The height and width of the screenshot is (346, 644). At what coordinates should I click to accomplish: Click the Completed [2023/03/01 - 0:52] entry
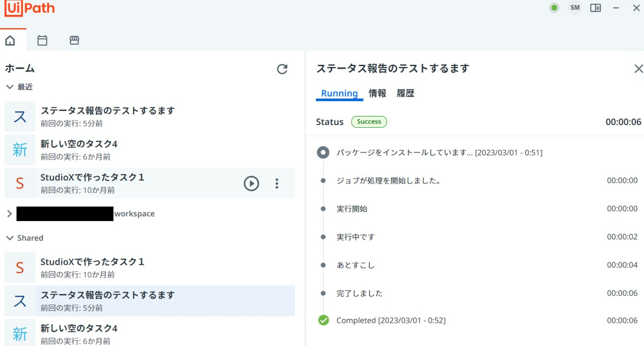391,320
